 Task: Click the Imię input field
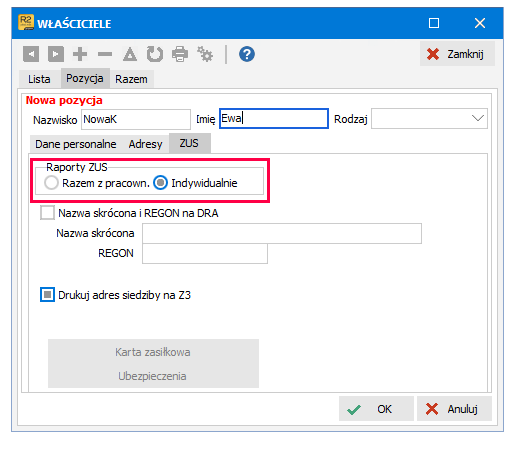tap(274, 118)
